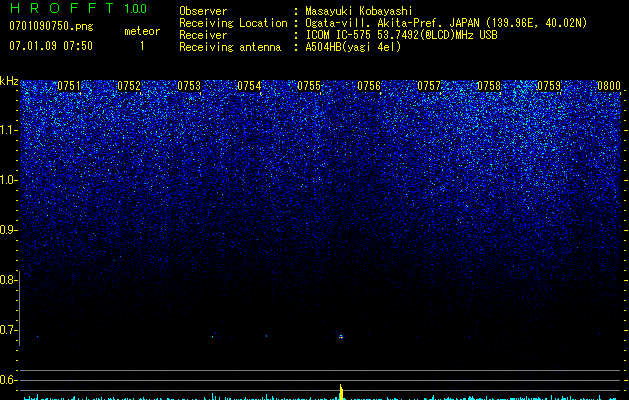629x400 pixels.
Task: Click the 0757 time marker
Action: click(429, 86)
